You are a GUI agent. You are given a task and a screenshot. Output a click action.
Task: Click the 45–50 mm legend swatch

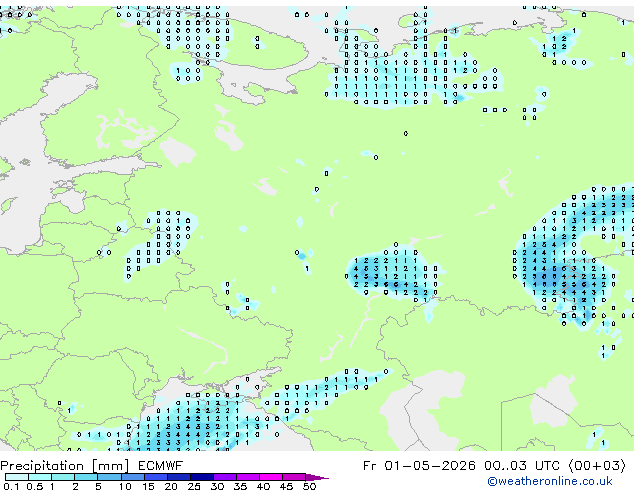tap(294, 477)
